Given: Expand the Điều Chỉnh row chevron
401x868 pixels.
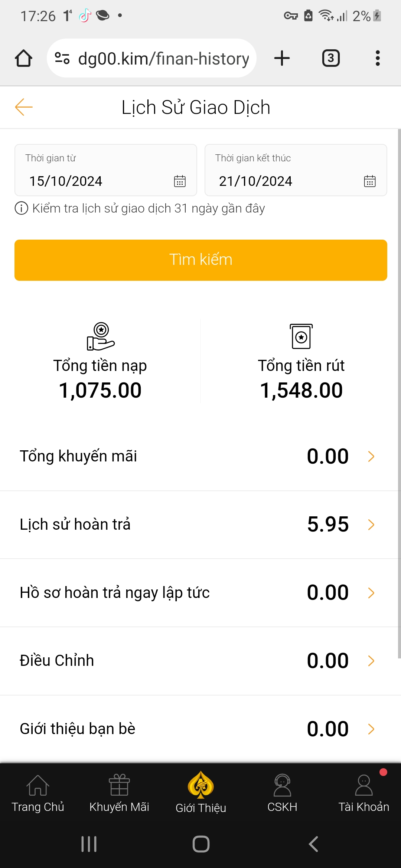Looking at the screenshot, I should 371,661.
